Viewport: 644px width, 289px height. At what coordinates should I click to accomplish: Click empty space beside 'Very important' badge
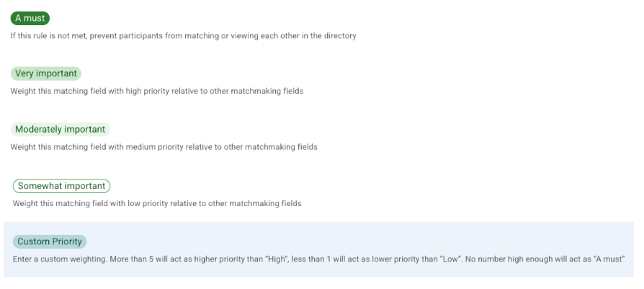(288, 74)
